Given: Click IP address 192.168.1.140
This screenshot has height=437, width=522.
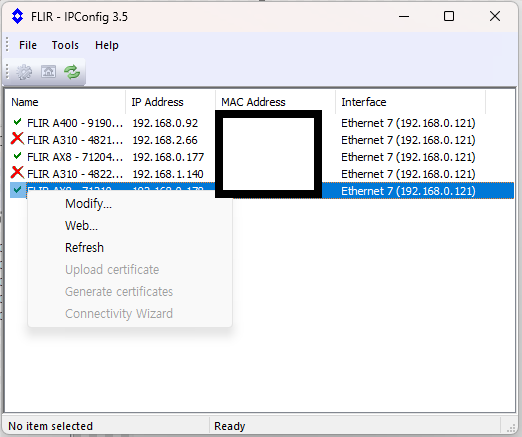Looking at the screenshot, I should pos(168,174).
